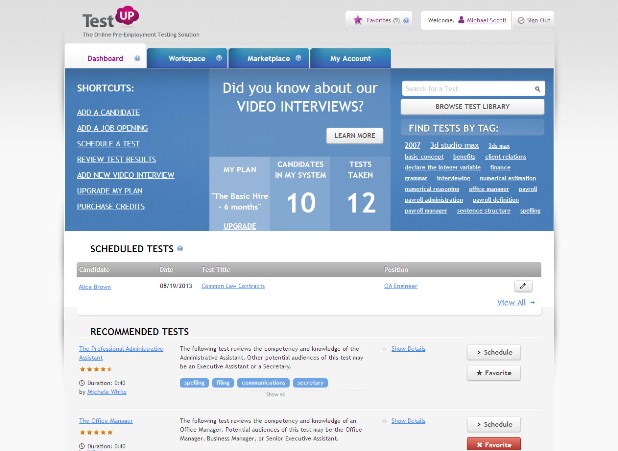
Task: Click the help icon on the Marketplace tab
Action: pyautogui.click(x=298, y=58)
